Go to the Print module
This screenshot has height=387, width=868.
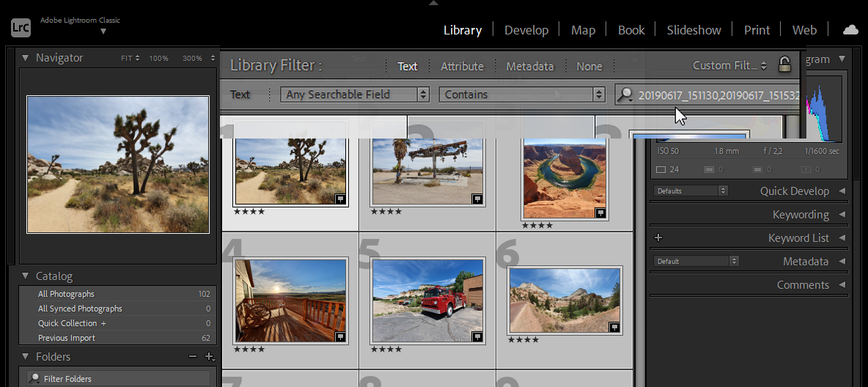757,30
